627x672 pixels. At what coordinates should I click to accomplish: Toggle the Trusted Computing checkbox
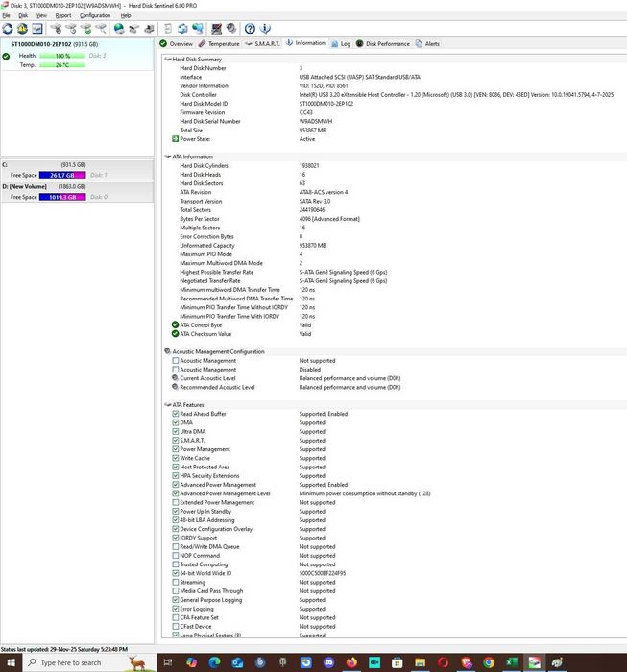click(x=176, y=564)
